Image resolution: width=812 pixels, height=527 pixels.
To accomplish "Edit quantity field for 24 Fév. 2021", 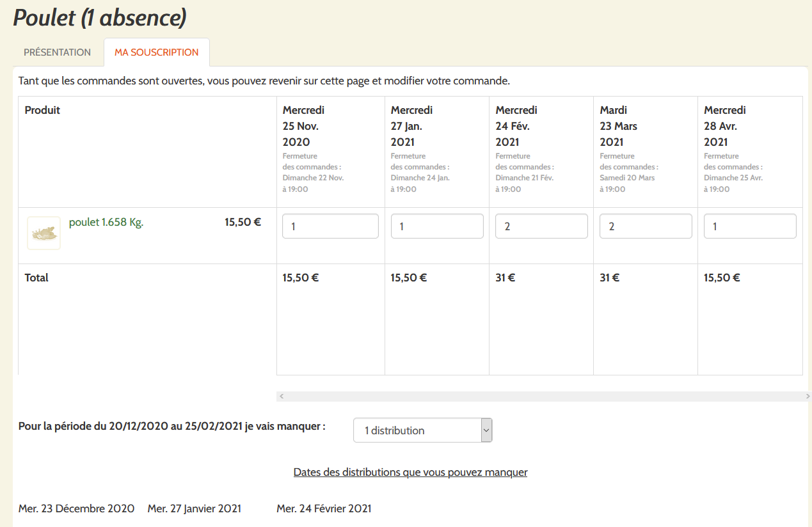I will coord(541,226).
